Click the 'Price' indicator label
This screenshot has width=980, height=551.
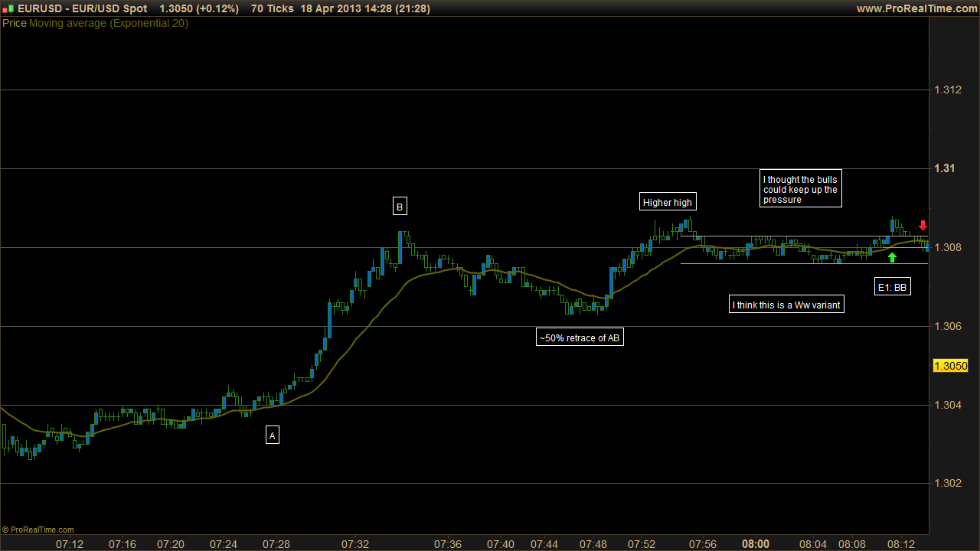click(15, 23)
